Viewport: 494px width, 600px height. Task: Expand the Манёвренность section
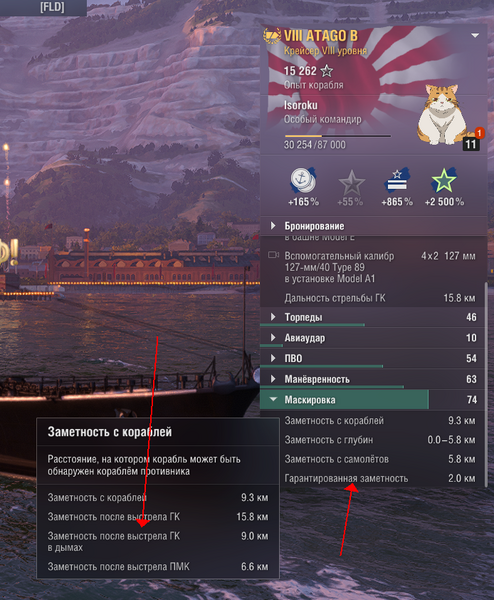point(374,379)
